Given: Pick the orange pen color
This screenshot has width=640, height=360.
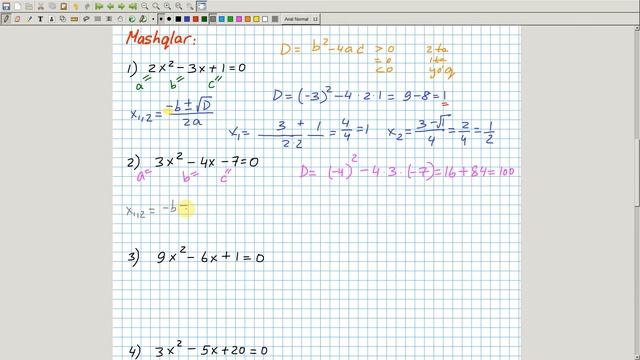Looking at the screenshot, I should [248, 19].
